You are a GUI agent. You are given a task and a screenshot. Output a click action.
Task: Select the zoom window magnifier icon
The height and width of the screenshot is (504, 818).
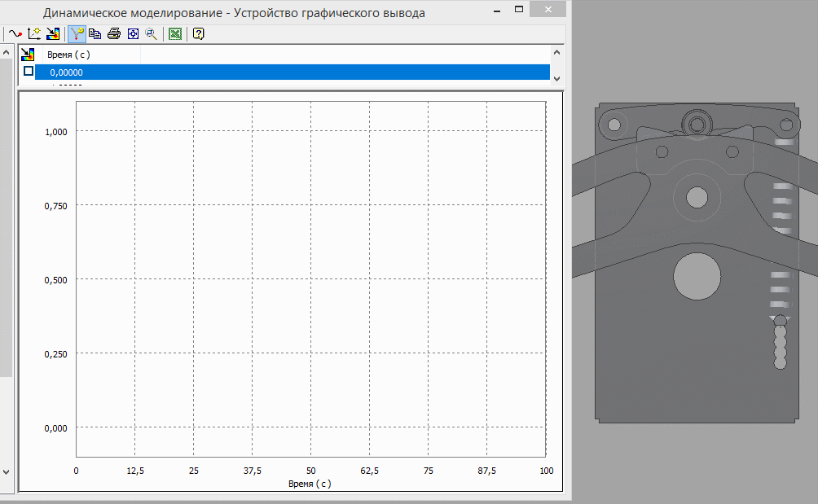pos(151,33)
